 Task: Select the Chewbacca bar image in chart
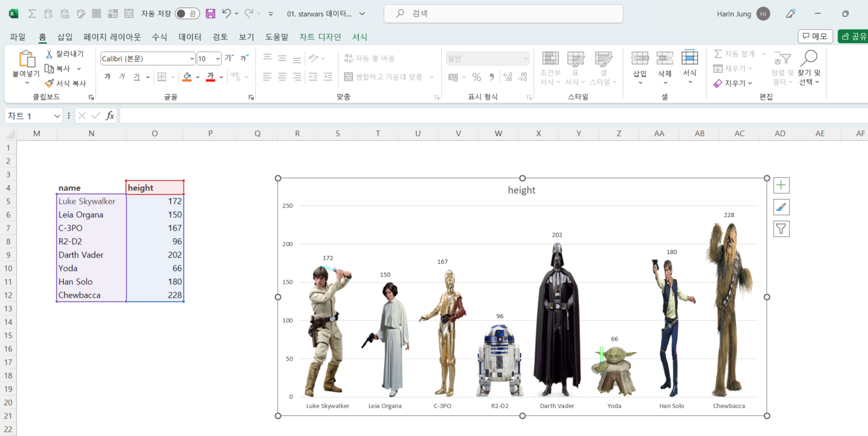(729, 309)
